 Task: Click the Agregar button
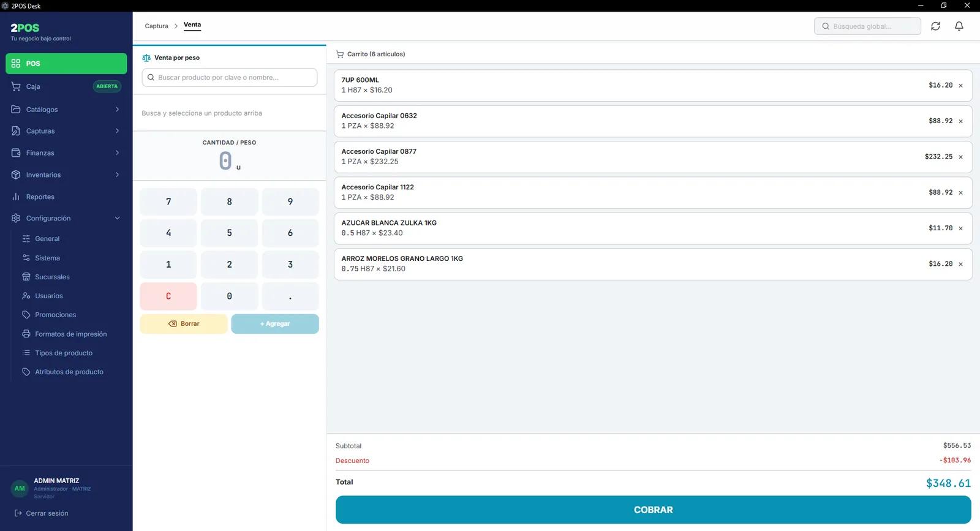pyautogui.click(x=275, y=324)
